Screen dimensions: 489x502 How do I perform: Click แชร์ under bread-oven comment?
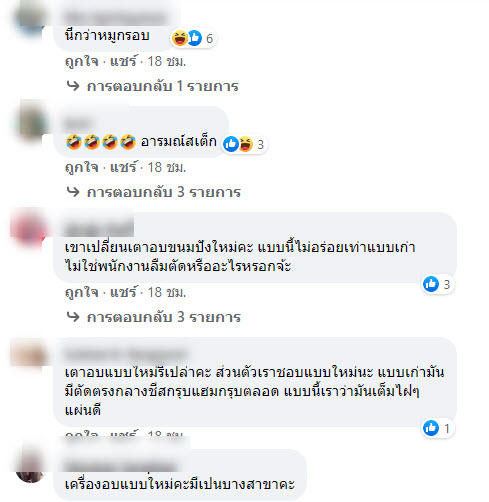point(123,292)
